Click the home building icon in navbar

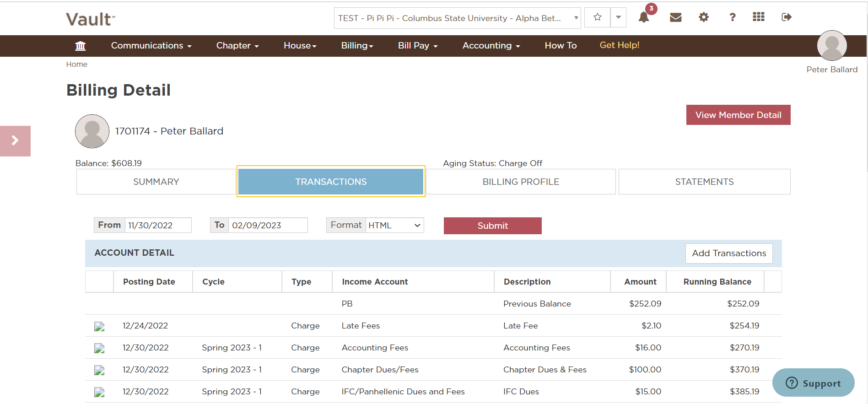(x=81, y=46)
